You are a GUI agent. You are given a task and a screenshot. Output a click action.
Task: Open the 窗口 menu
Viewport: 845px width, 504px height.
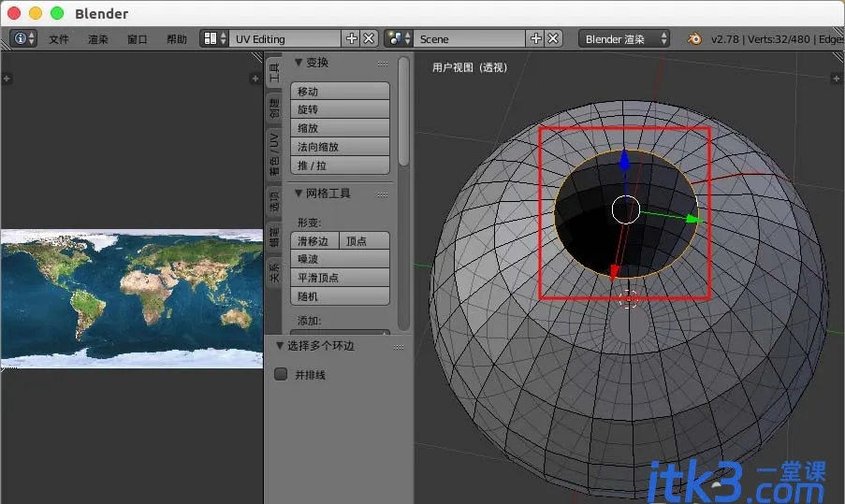[x=138, y=38]
